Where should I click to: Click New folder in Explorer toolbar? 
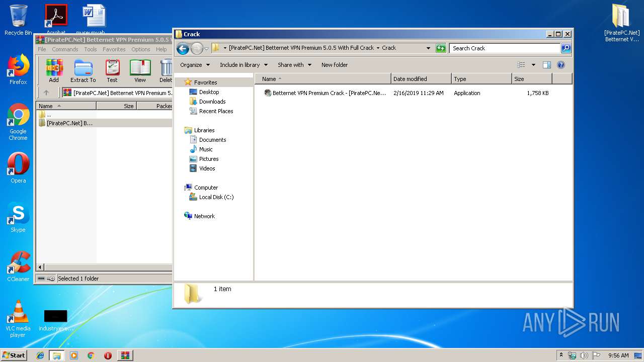pos(335,65)
